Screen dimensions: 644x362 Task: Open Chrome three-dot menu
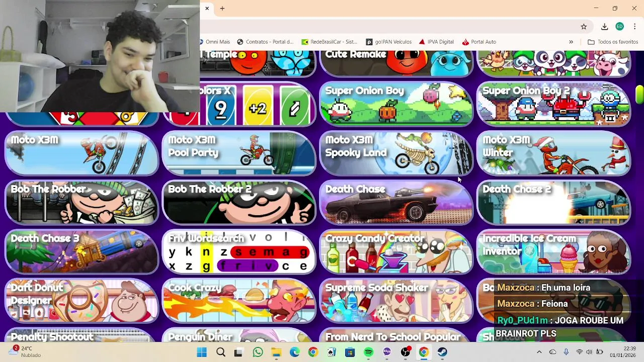(x=635, y=27)
